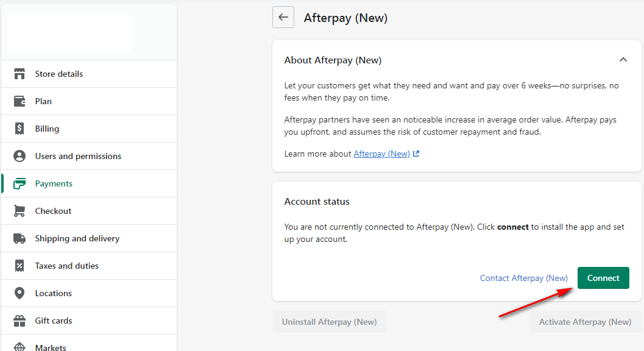Select the Payments menu item

[89, 183]
